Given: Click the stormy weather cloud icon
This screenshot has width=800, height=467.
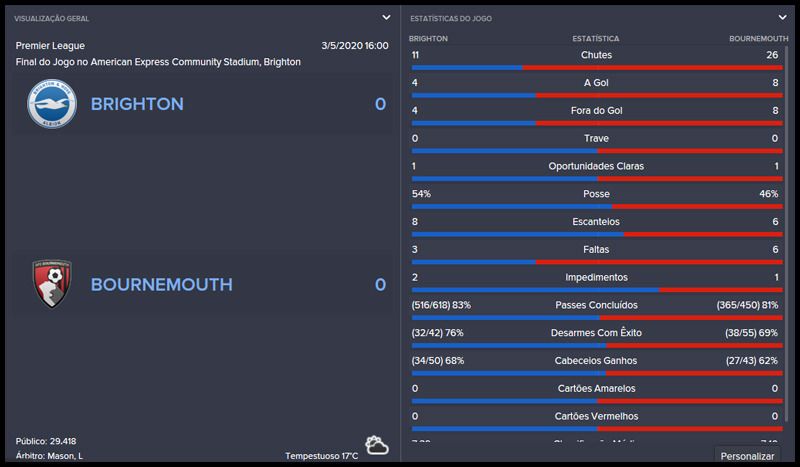Looking at the screenshot, I should tap(377, 446).
